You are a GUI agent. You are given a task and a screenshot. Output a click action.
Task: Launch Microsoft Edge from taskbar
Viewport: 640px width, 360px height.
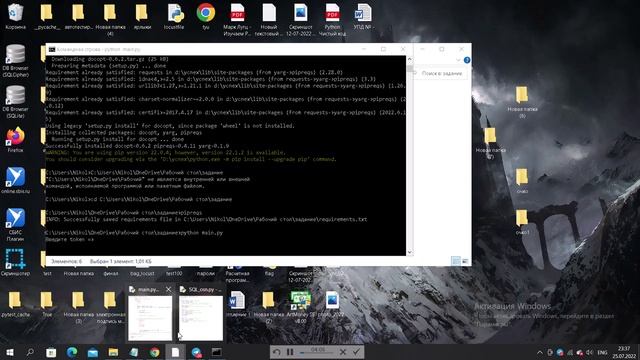tap(72, 352)
